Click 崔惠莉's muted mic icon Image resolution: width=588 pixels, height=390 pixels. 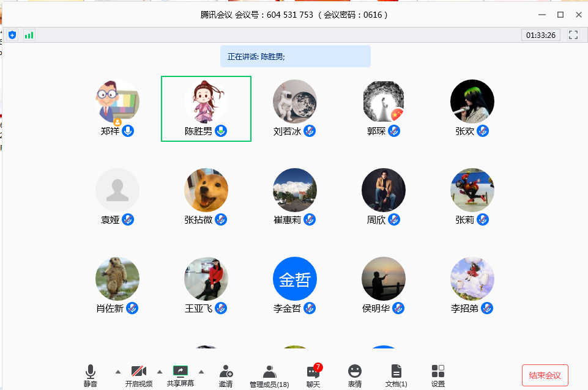pos(310,219)
